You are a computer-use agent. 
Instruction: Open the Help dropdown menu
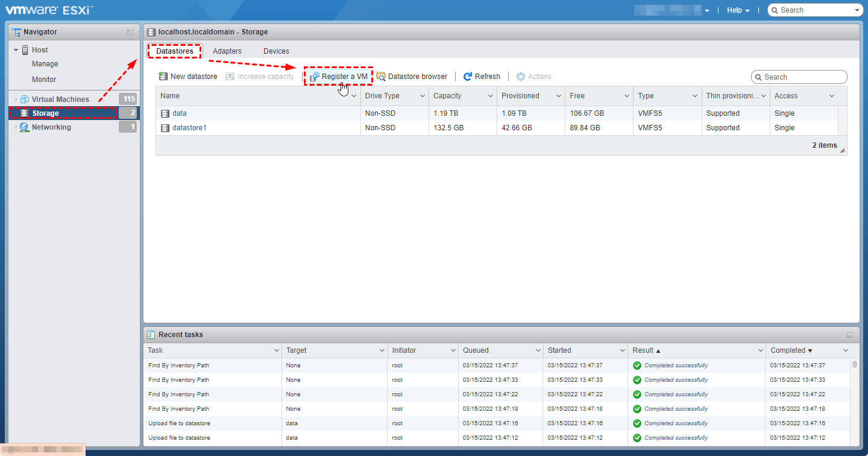738,10
